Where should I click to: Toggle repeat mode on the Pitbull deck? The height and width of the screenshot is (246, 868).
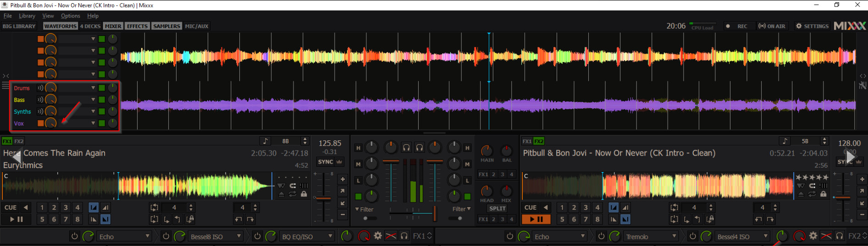(x=812, y=195)
